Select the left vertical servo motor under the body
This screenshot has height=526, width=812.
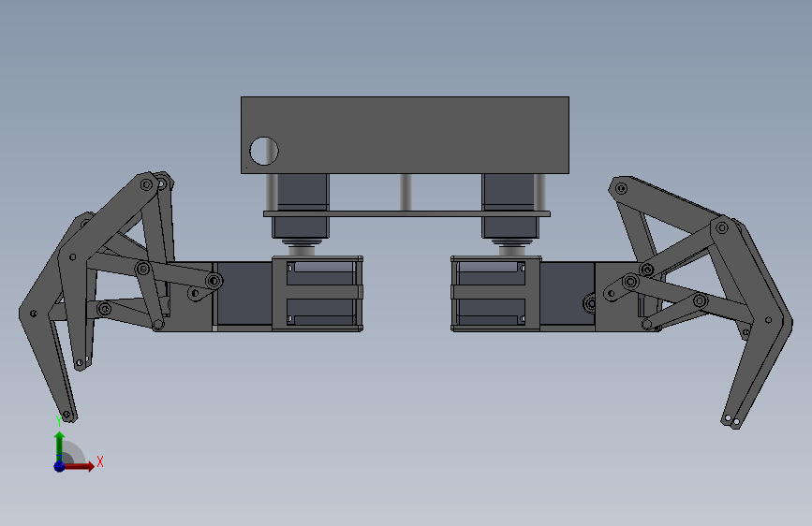tap(301, 206)
